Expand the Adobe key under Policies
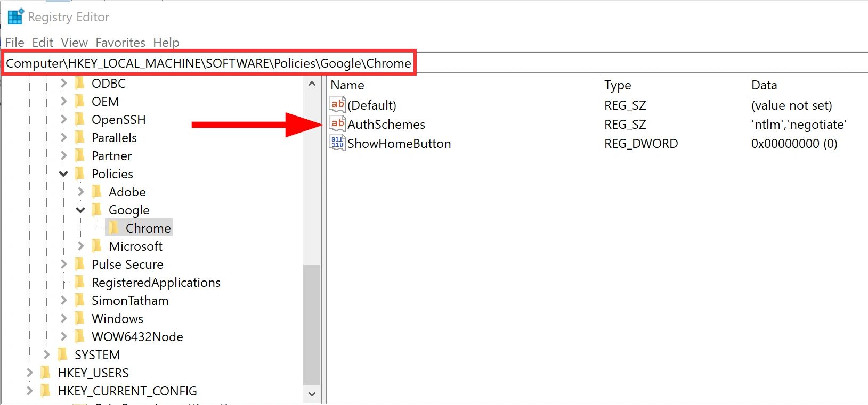The image size is (868, 405). 80,192
